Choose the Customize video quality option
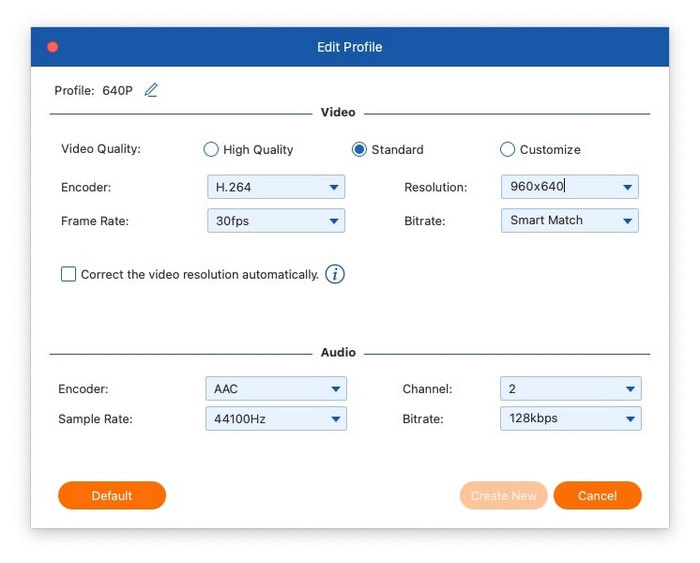Screen dimensions: 700x563 tap(507, 150)
